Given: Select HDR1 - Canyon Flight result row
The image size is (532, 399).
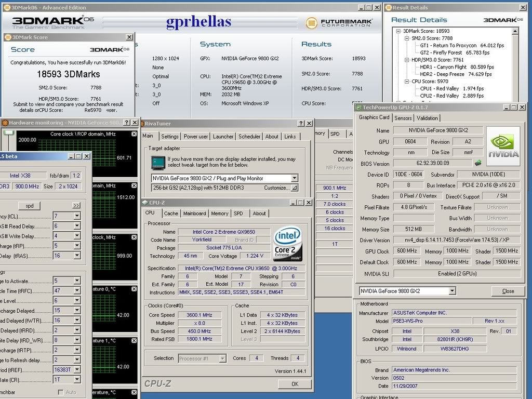Looking at the screenshot, I should pyautogui.click(x=457, y=67).
